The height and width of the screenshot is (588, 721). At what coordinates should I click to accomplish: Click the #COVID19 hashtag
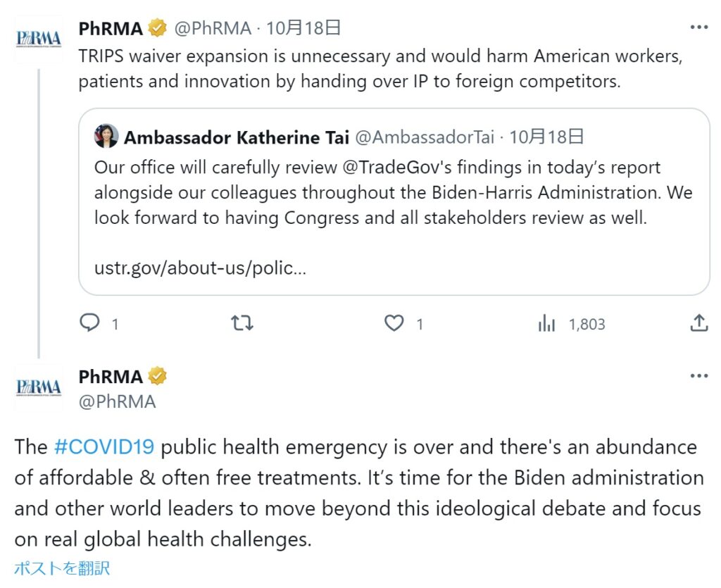click(104, 447)
